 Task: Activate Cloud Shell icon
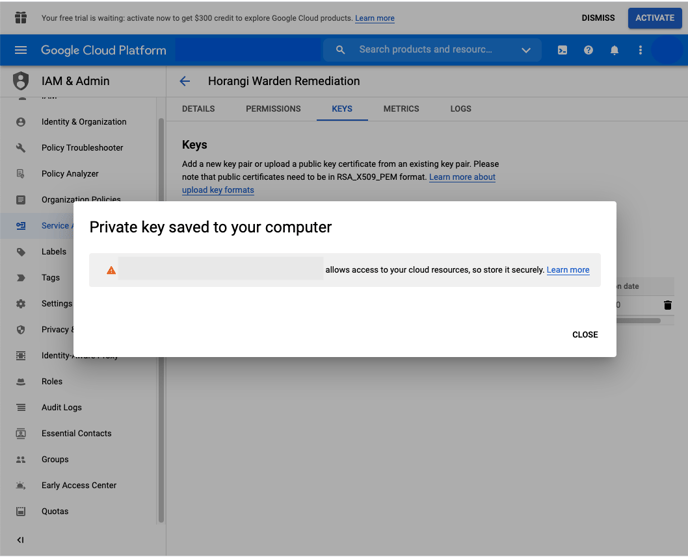pos(562,50)
